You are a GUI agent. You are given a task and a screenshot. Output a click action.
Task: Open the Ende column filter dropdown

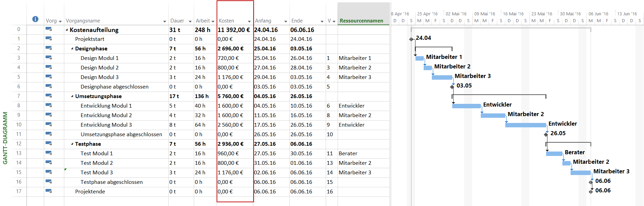[322, 21]
